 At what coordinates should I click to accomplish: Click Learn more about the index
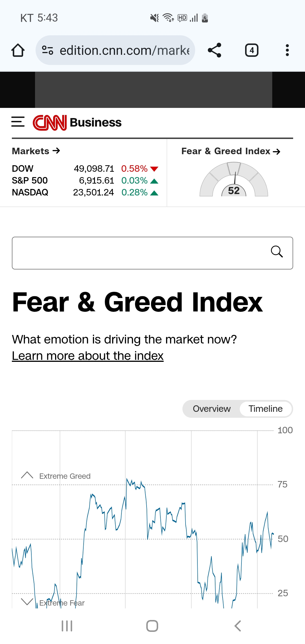coord(88,356)
